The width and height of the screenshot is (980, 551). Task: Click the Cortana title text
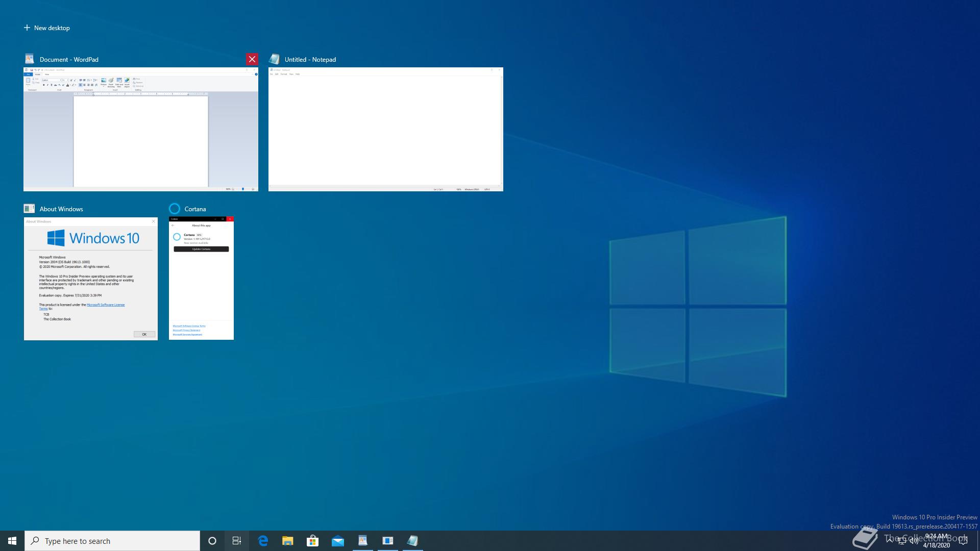pyautogui.click(x=195, y=209)
